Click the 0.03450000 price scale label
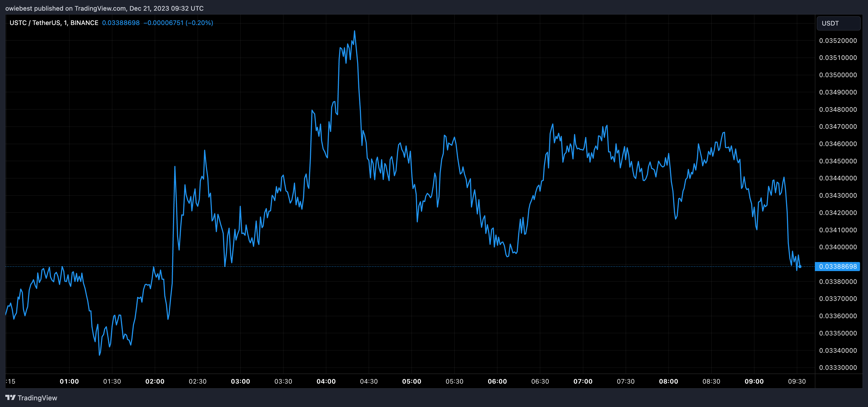 click(838, 161)
